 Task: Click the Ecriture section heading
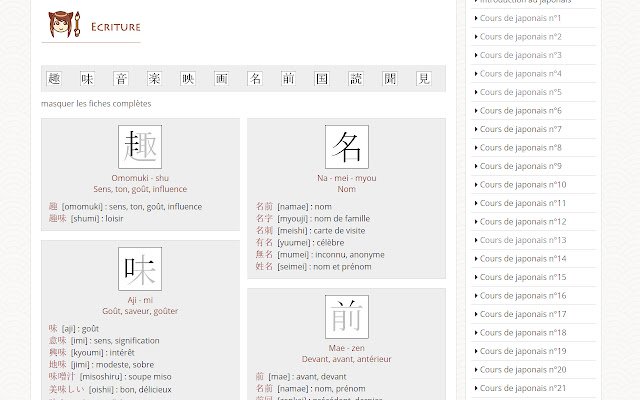[x=116, y=27]
